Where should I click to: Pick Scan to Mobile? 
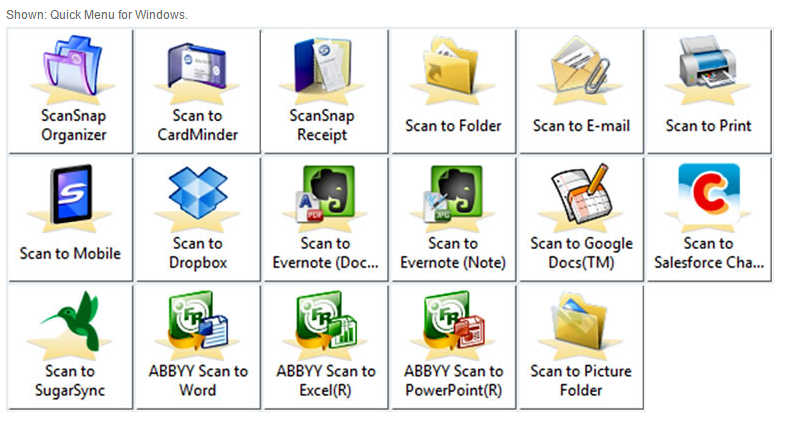(70, 218)
